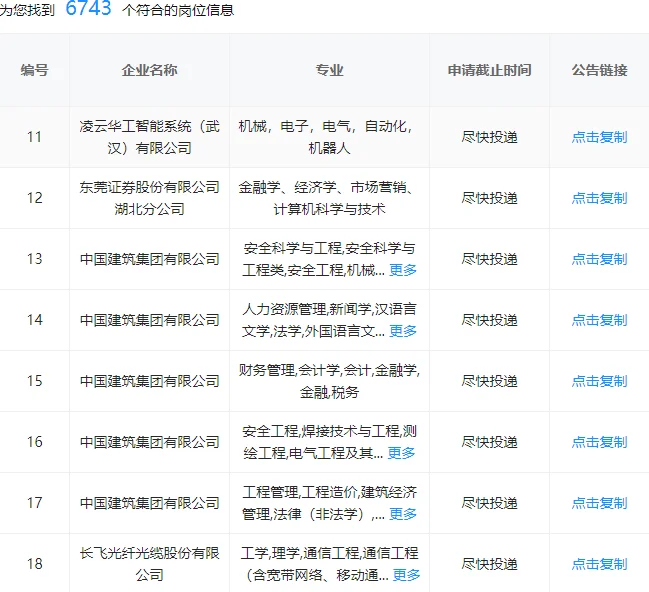The width and height of the screenshot is (649, 592).
Task: Click 中国建筑集团有限公司 in row 15
Action: (x=149, y=381)
